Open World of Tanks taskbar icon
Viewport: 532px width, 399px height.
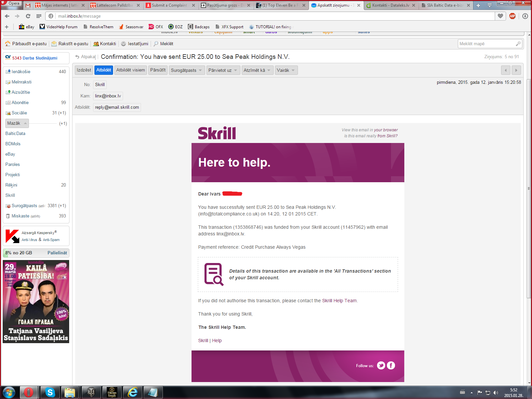91,392
